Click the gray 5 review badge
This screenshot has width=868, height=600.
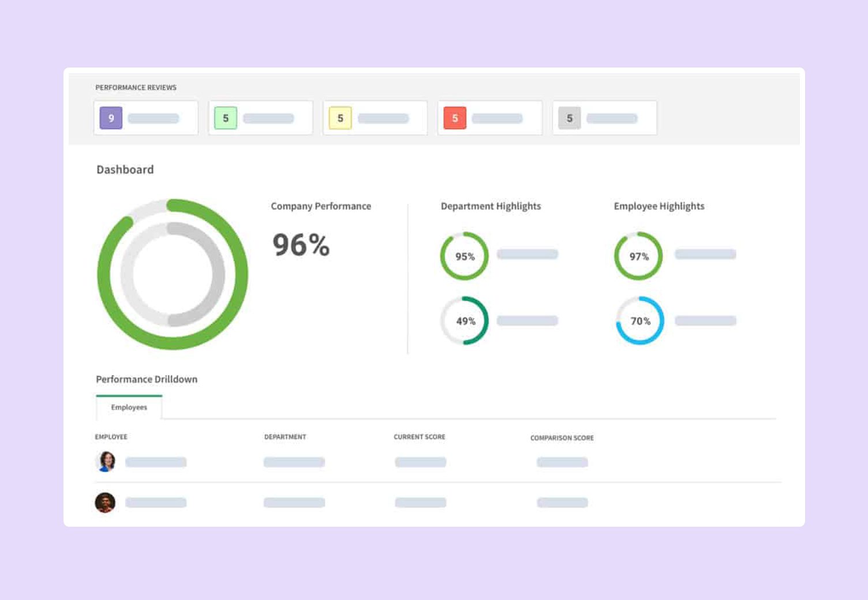click(x=570, y=118)
